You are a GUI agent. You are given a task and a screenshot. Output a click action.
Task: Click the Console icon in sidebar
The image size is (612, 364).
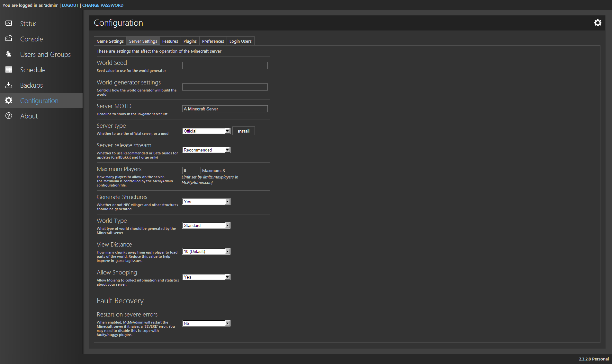[9, 39]
